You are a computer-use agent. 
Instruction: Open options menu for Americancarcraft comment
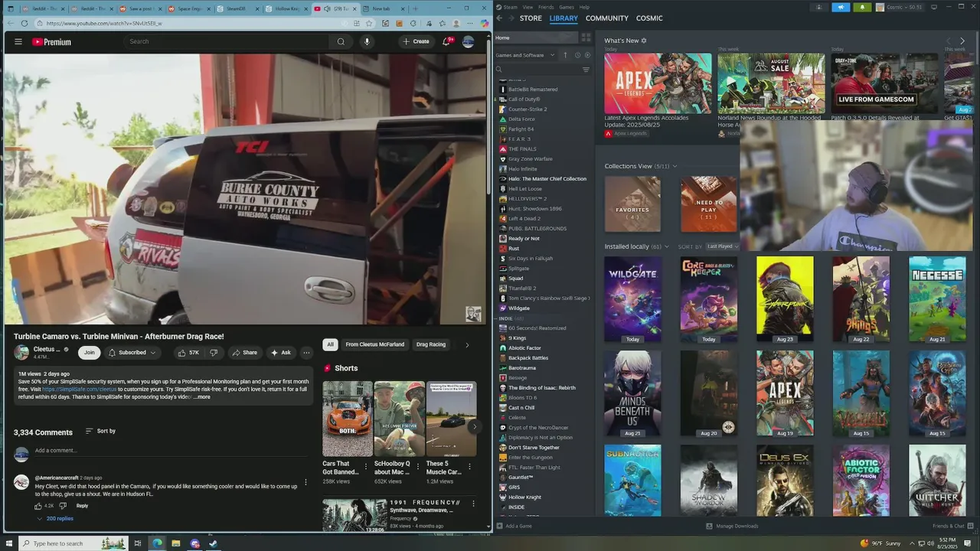(x=305, y=482)
